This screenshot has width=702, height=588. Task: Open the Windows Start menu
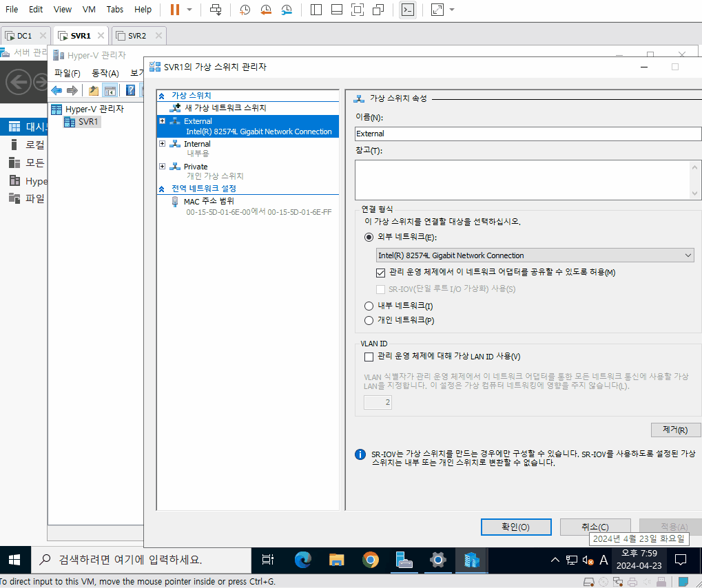coord(14,560)
